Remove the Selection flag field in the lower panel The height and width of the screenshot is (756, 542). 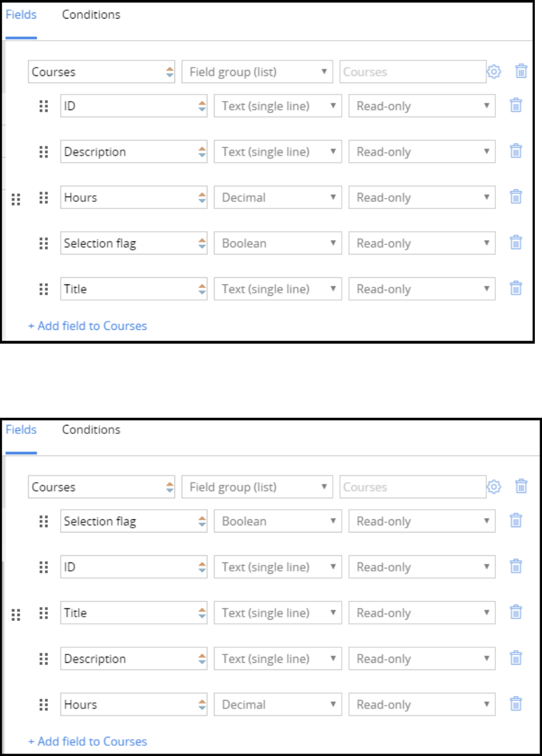click(516, 521)
